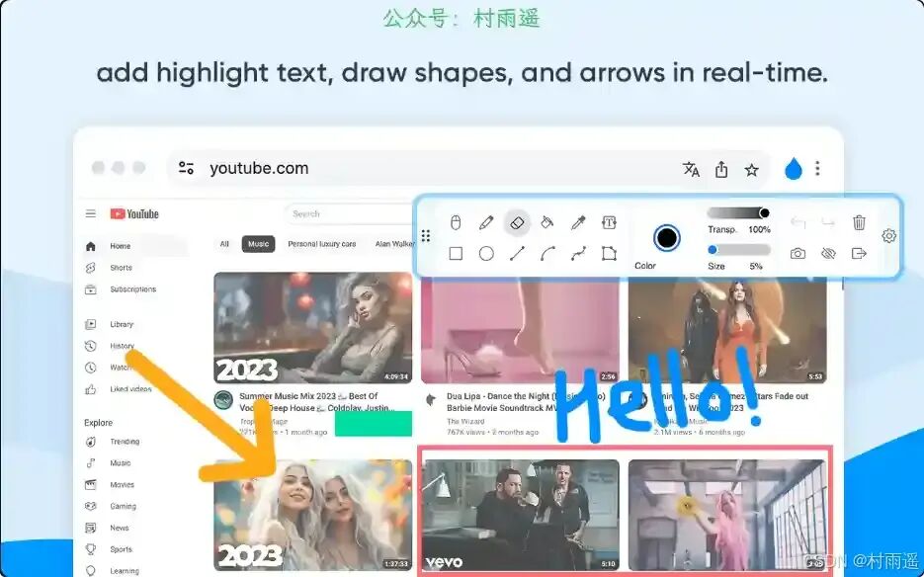Select the Personal luxury cars chip
This screenshot has width=924, height=577.
(322, 244)
